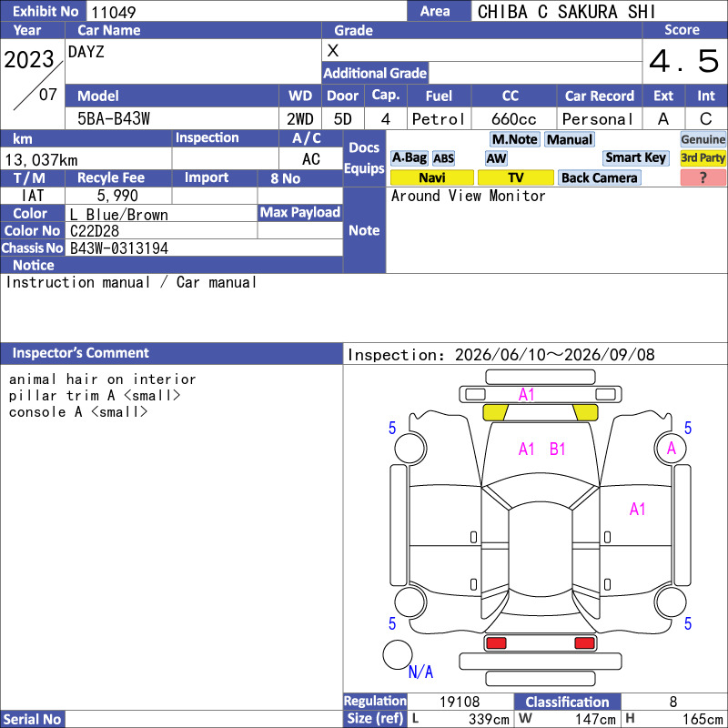This screenshot has width=728, height=728.
Task: Click the A1 mark on front bumper
Action: coord(527,395)
